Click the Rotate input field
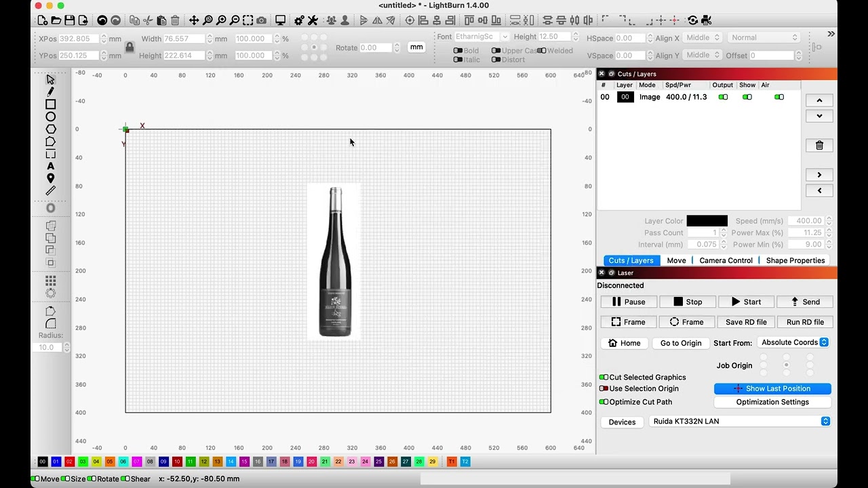868x488 pixels. pyautogui.click(x=376, y=48)
